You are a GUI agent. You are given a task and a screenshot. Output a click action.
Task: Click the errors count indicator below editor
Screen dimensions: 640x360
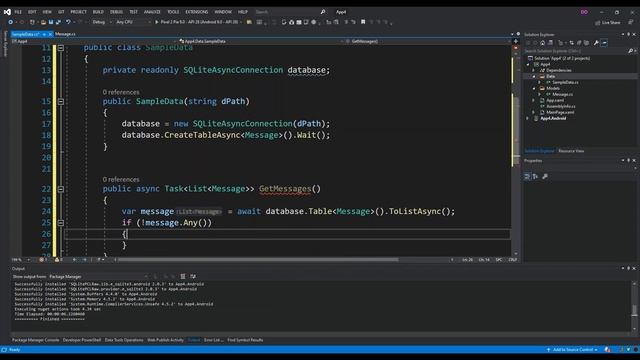tap(43, 260)
